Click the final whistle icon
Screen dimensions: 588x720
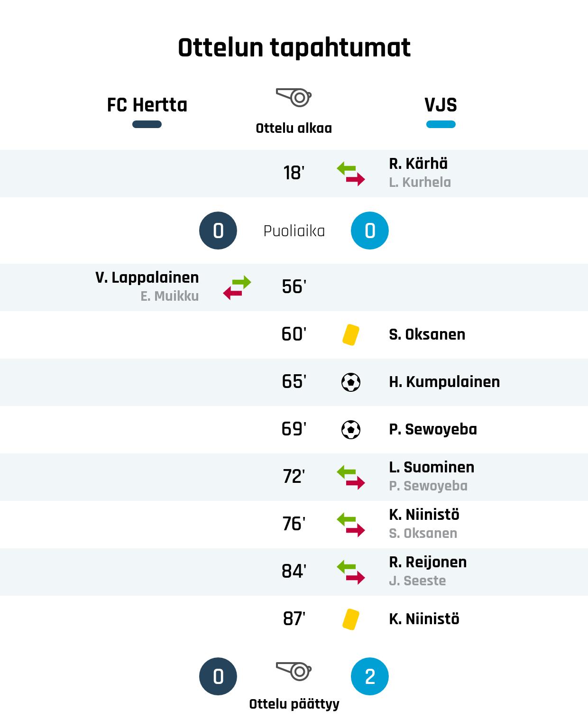[294, 671]
